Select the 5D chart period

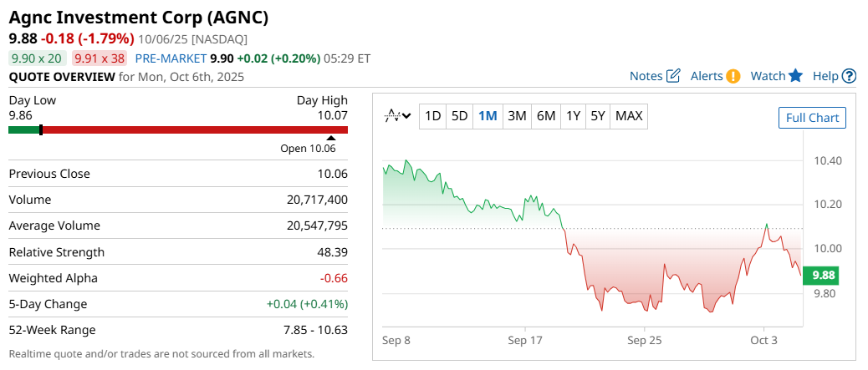click(x=460, y=116)
